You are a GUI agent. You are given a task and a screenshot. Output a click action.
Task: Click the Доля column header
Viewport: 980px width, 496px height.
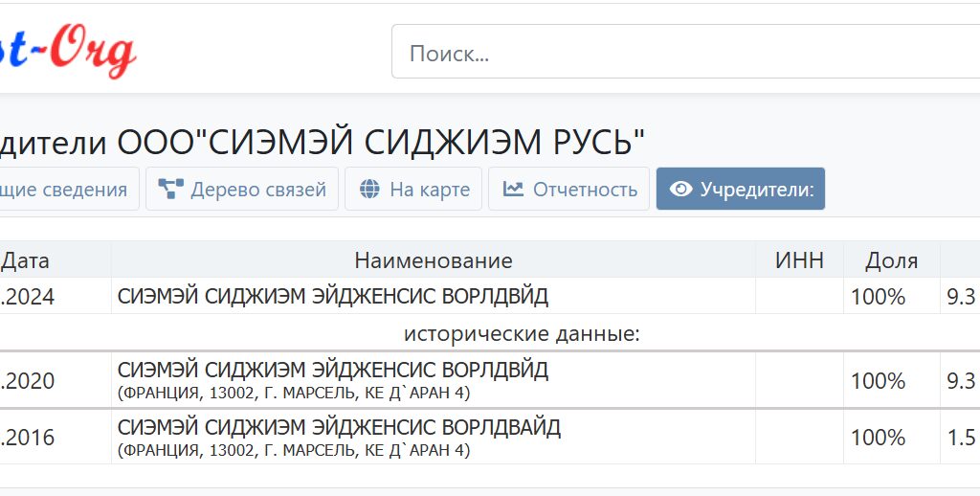tap(891, 260)
